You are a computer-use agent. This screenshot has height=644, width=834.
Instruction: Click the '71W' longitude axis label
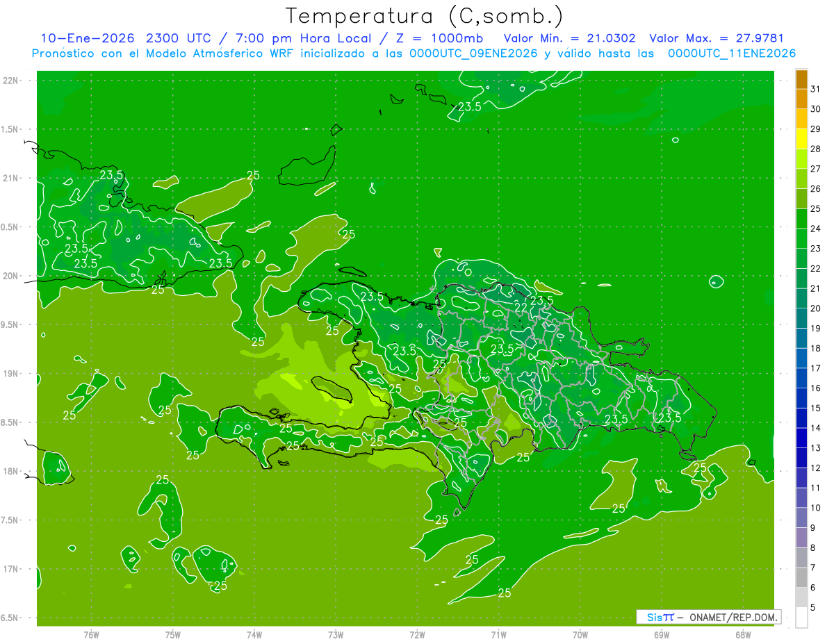498,635
